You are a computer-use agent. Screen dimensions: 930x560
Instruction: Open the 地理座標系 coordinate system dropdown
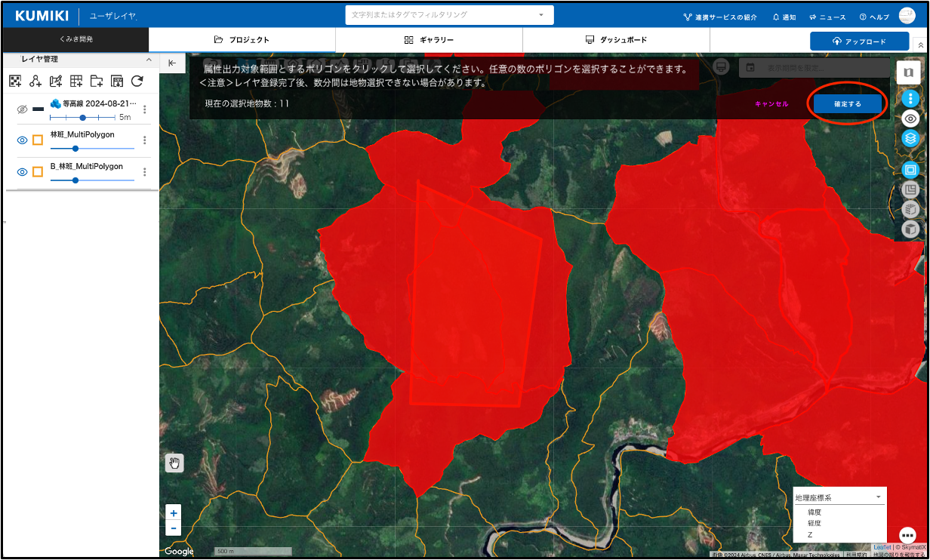point(839,497)
